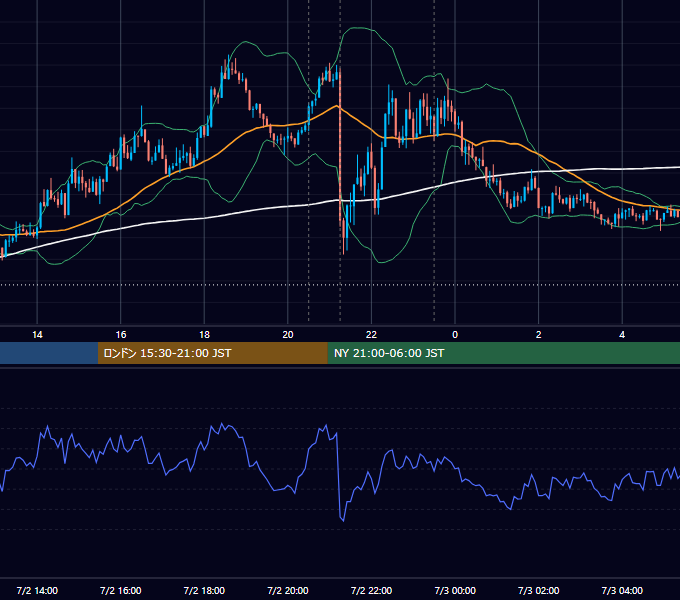Click the 7/3 00:00 time label
The height and width of the screenshot is (600, 680).
[455, 590]
